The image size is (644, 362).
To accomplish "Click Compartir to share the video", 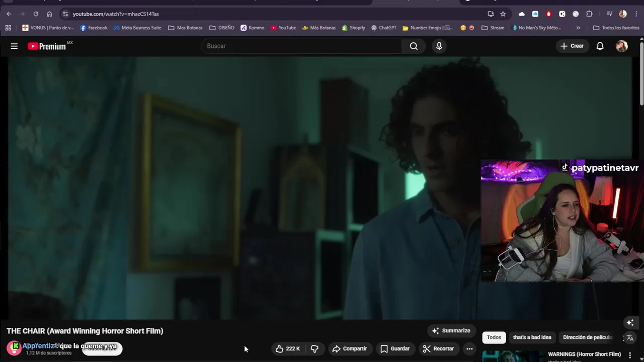I will [x=349, y=348].
